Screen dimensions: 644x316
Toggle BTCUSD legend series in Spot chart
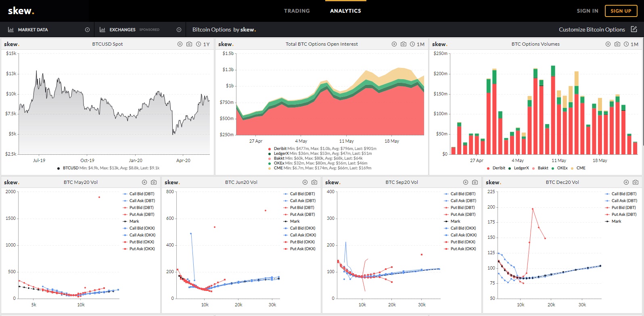(108, 168)
